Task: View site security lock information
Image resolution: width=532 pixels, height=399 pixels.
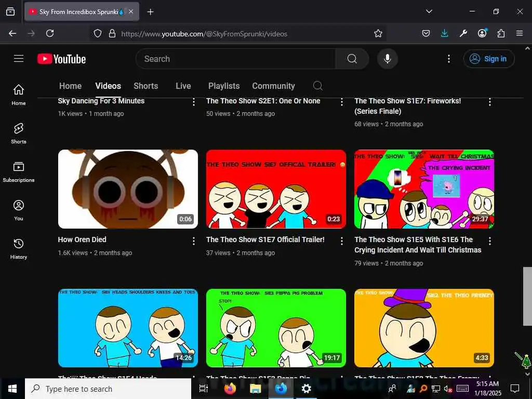Action: 112,33
